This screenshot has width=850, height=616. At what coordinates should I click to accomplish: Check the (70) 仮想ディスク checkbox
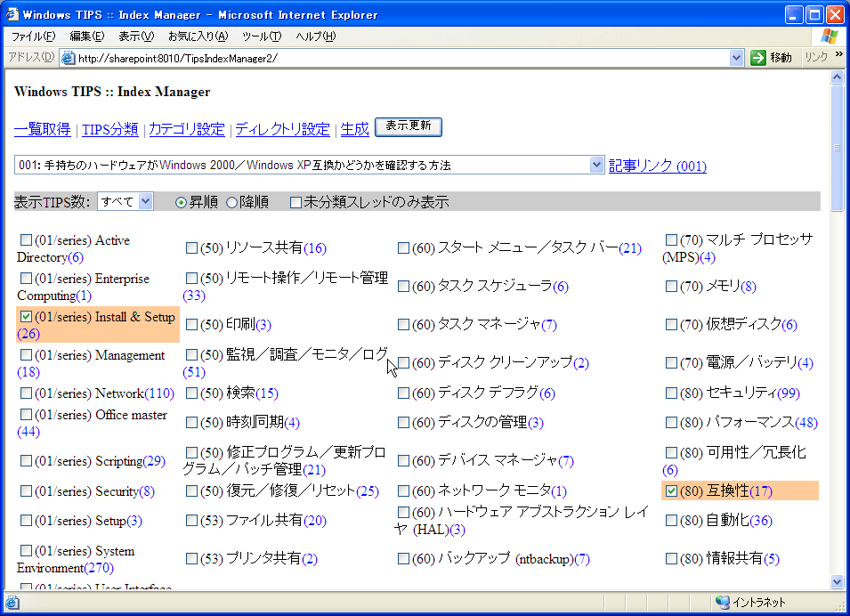[x=672, y=324]
